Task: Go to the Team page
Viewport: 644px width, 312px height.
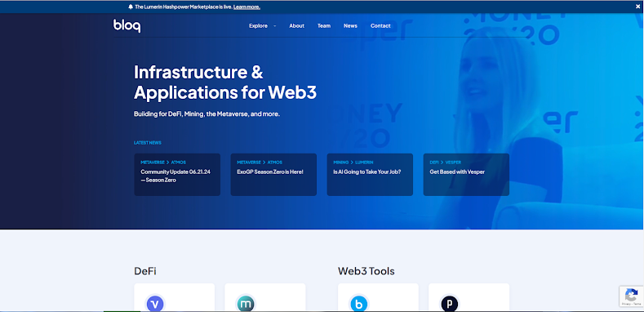Action: click(324, 25)
